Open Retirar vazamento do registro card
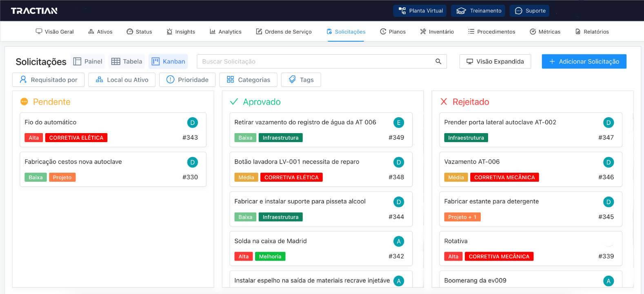 pyautogui.click(x=321, y=130)
